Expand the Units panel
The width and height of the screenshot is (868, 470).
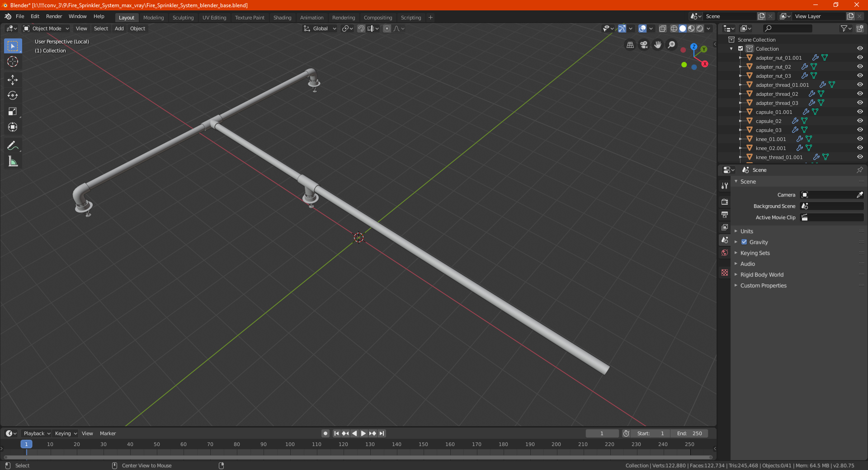coord(746,231)
